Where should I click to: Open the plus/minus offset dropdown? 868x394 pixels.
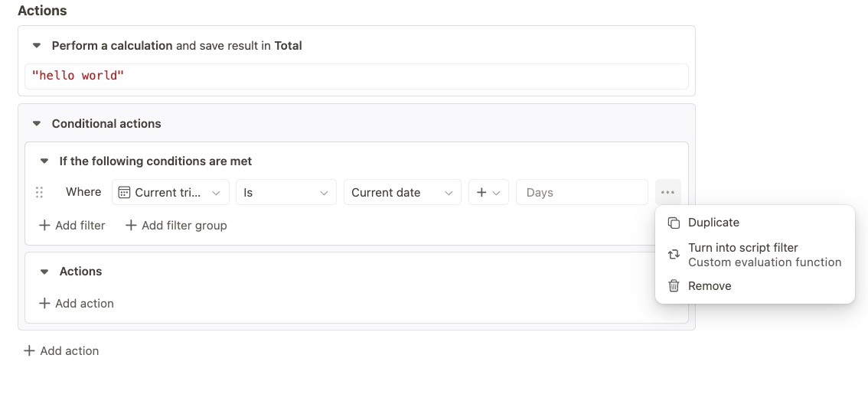click(488, 193)
